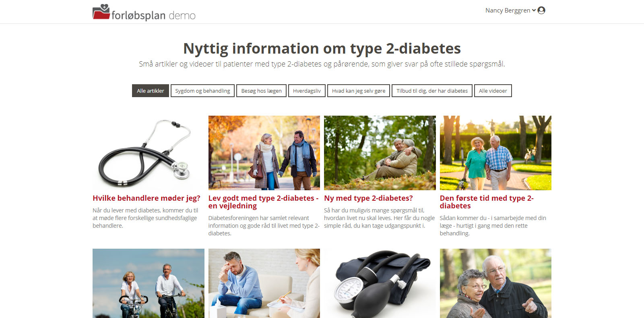Screen dimensions: 644x318
Task: Read Hvilke behandlere møder jeg? article
Action: [147, 198]
